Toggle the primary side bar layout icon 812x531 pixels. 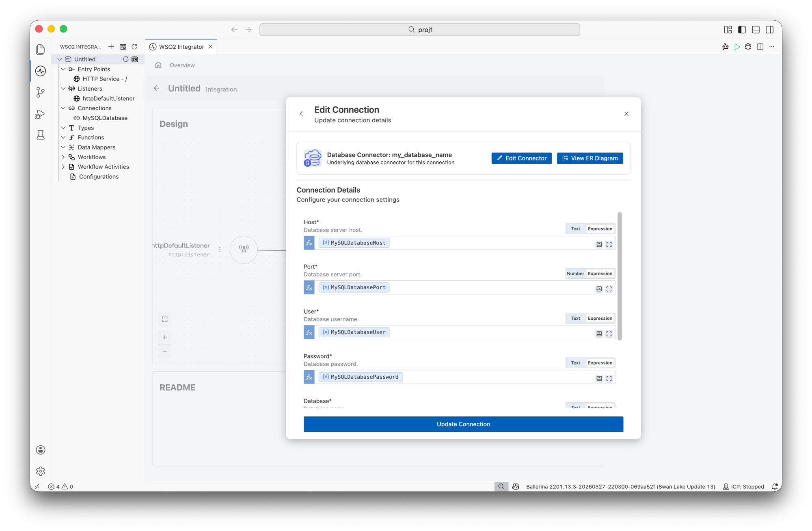tap(742, 30)
